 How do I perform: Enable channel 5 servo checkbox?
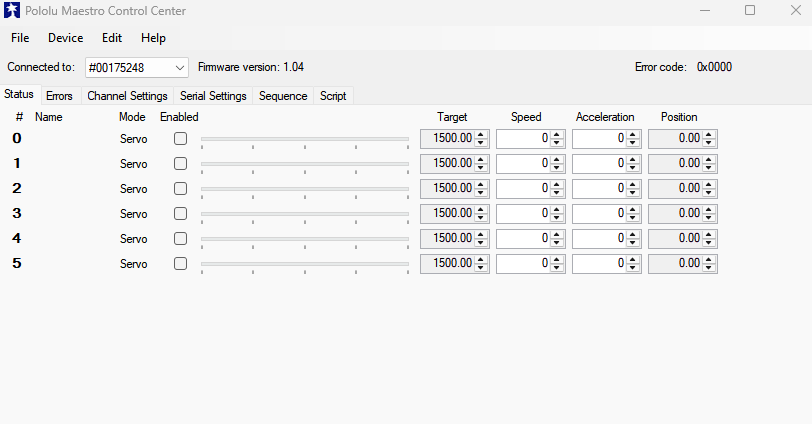pos(180,264)
